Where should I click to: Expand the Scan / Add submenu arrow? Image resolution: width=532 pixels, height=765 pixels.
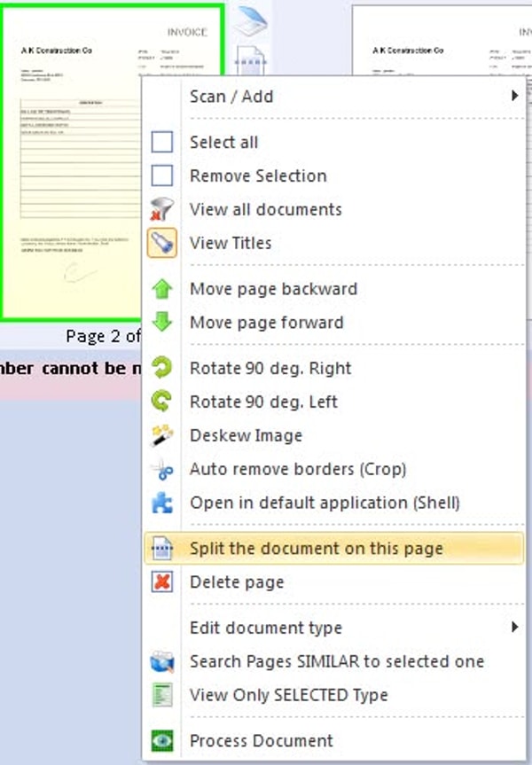pos(514,96)
